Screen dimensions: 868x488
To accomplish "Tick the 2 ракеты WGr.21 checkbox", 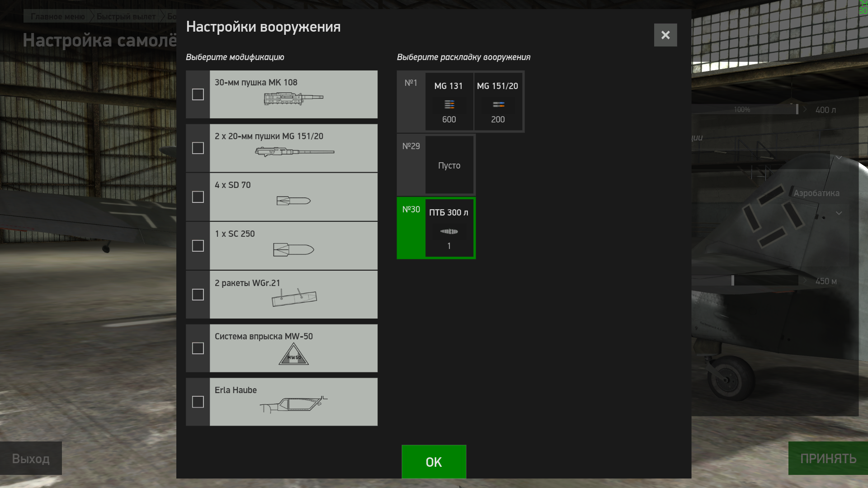I will tap(198, 295).
